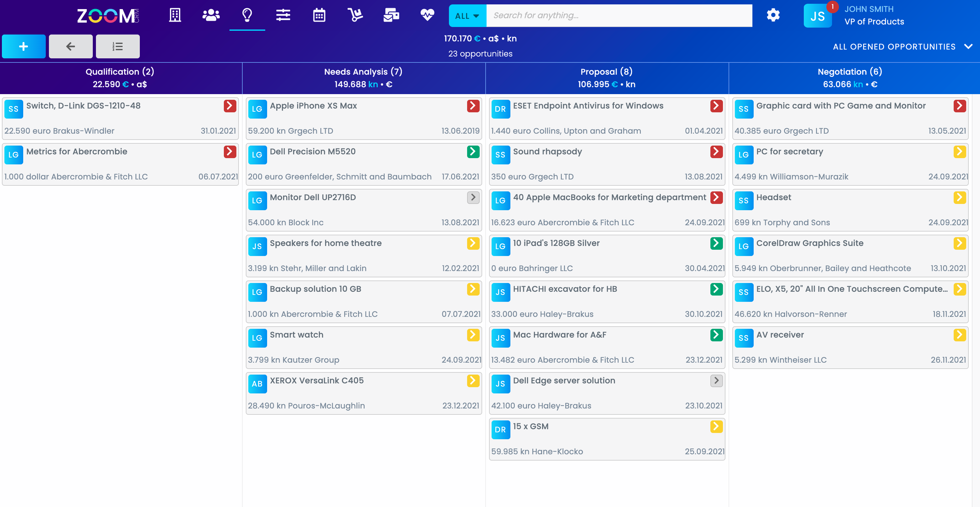Screen dimensions: 980x507
Task: Click '22.590 euro Brakus-Windler' text
Action: (59, 131)
